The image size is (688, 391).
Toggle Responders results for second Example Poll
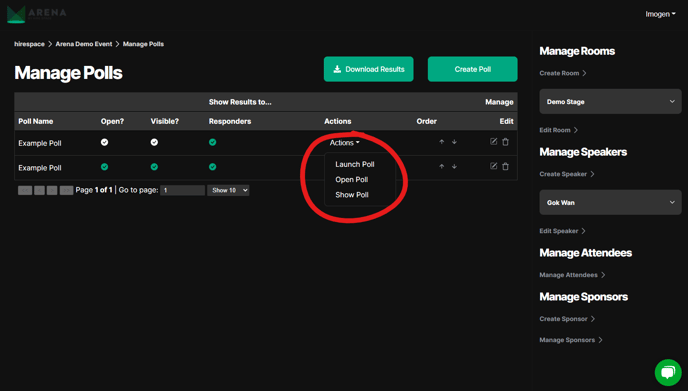[212, 167]
